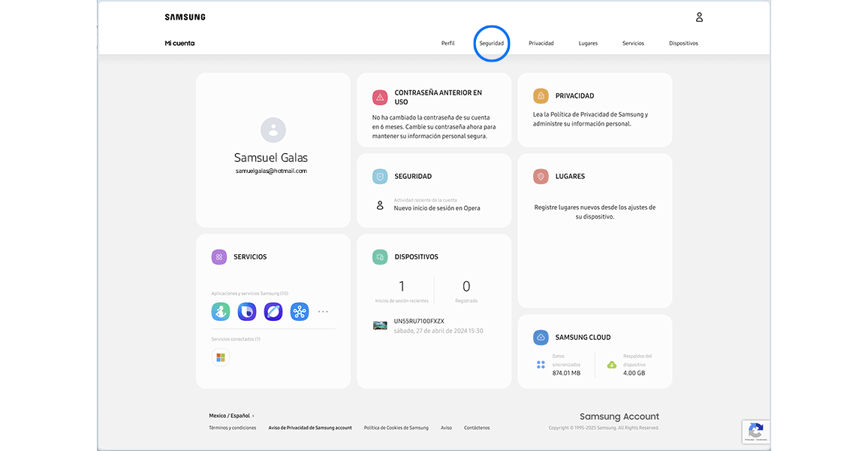
Task: Show more Samsung apps via ellipsis
Action: 323,311
